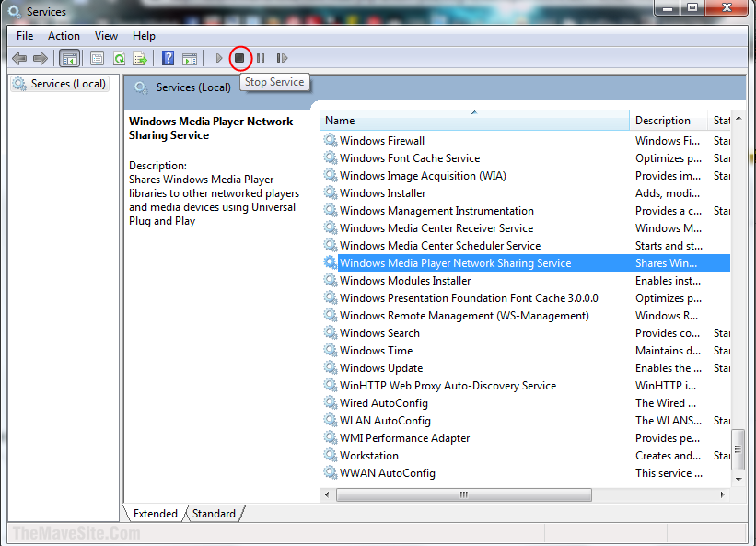The width and height of the screenshot is (756, 546).
Task: Click the vertical scrollbar up arrow
Action: tap(739, 118)
